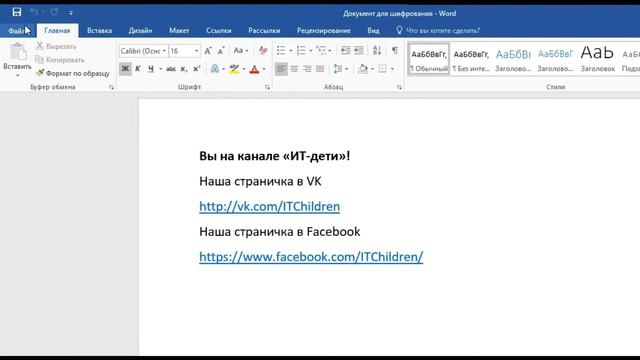
Task: Open the Абзац dialog launcher
Action: coord(399,87)
